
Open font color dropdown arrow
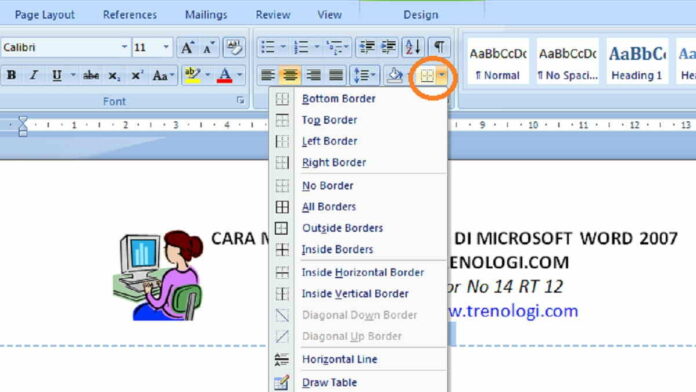[x=240, y=75]
